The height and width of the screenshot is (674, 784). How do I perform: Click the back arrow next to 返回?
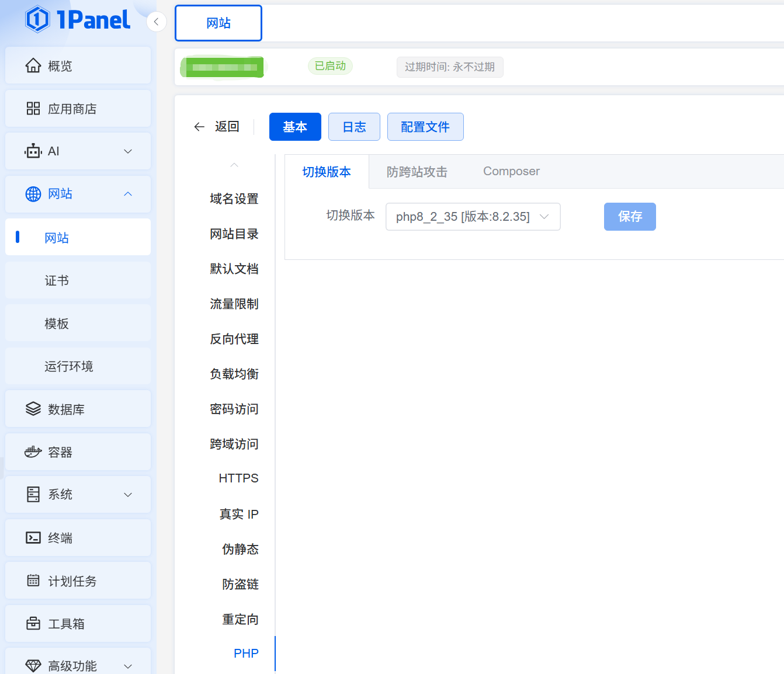click(199, 127)
